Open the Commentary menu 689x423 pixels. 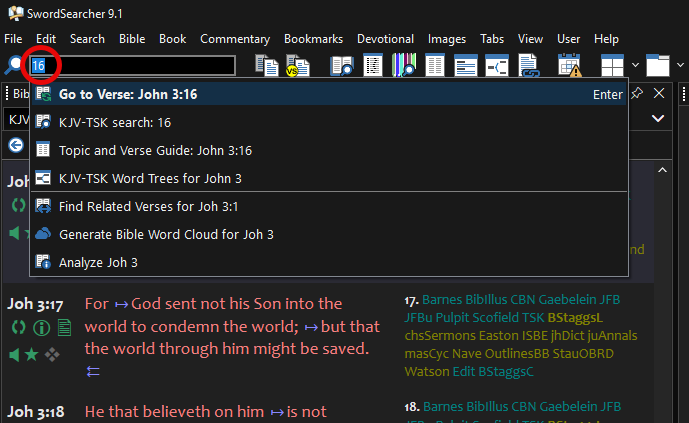tap(235, 39)
